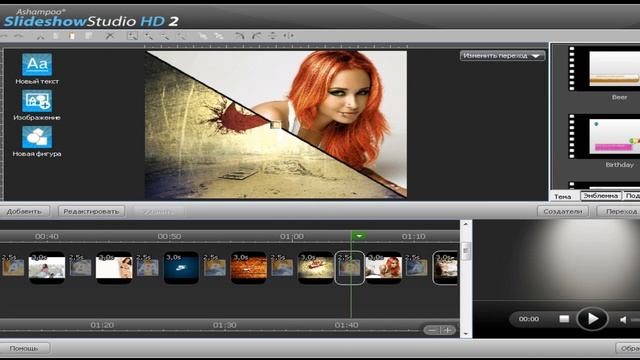The width and height of the screenshot is (640, 360).
Task: Mute audio with the speaker icon
Action: tap(623, 320)
